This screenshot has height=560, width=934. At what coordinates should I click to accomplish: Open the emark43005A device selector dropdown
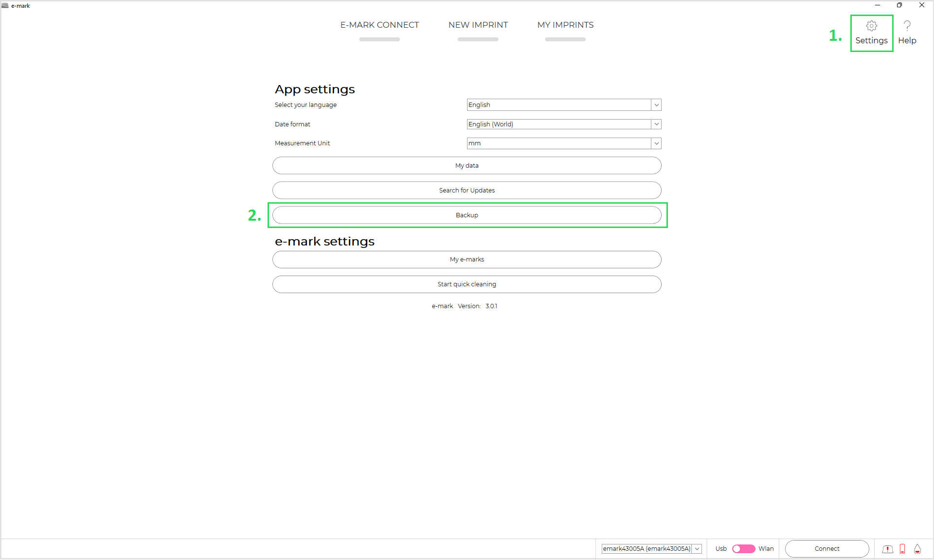click(x=697, y=549)
